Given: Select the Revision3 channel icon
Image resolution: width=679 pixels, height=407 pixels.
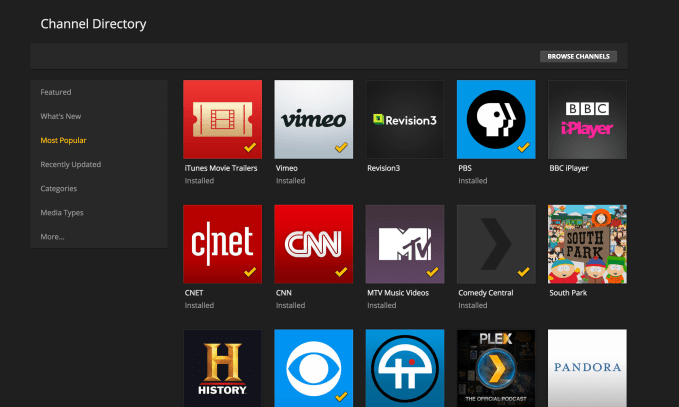Looking at the screenshot, I should (x=405, y=120).
